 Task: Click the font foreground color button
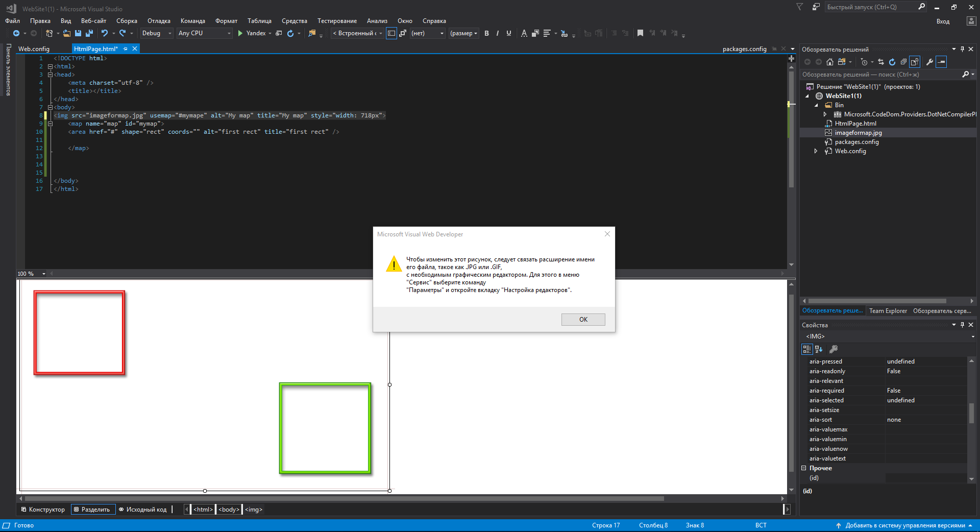pyautogui.click(x=524, y=33)
